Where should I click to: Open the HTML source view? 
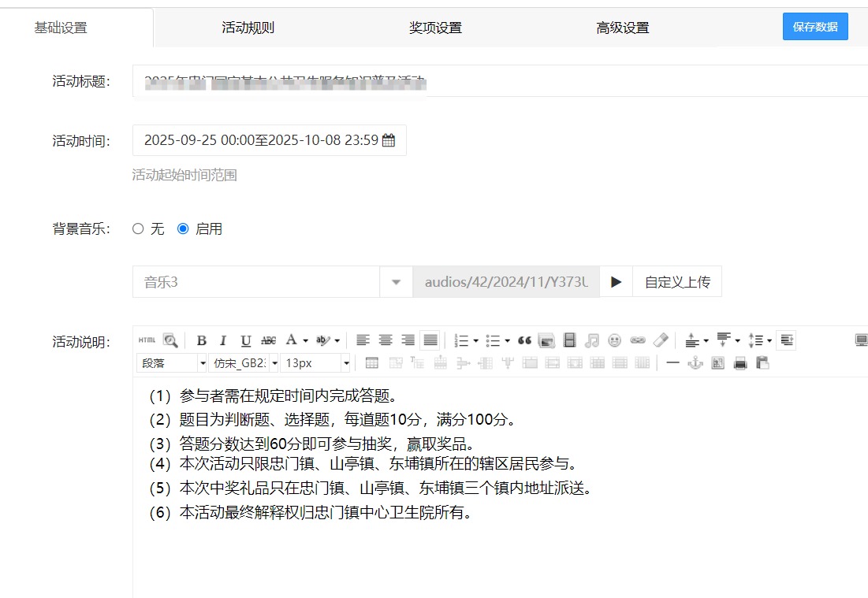tap(146, 340)
